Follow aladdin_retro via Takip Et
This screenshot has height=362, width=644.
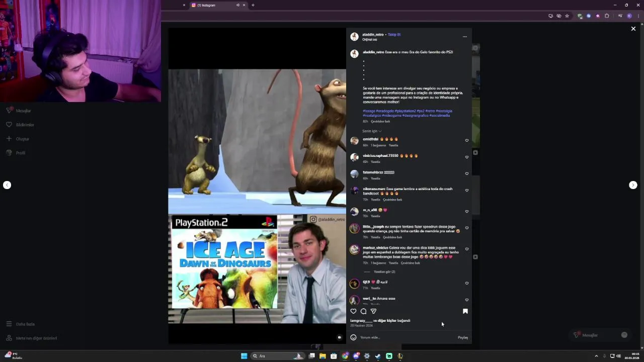(394, 35)
